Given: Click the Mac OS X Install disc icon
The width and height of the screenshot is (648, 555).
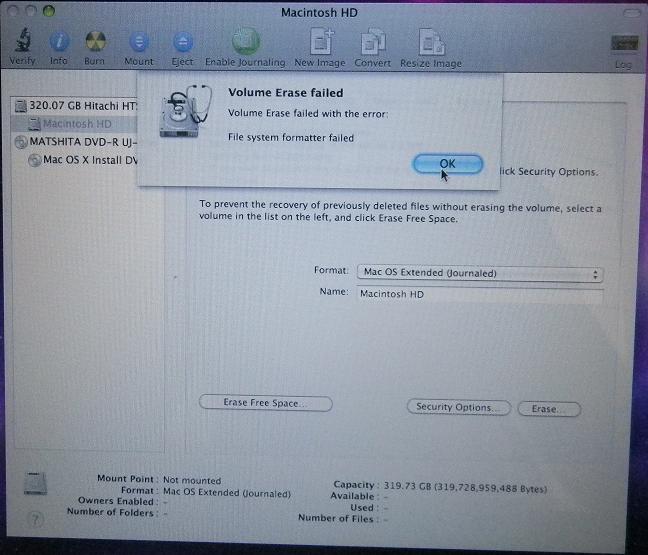Looking at the screenshot, I should (x=35, y=160).
